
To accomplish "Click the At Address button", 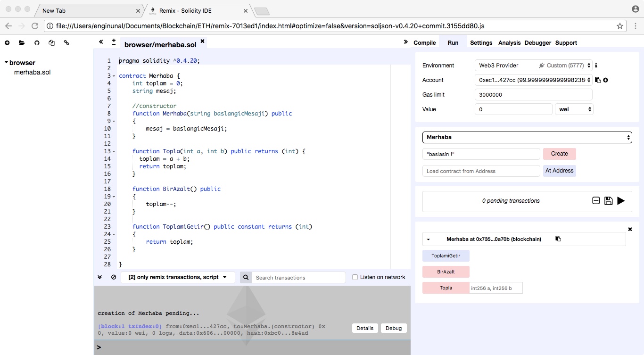I will (560, 171).
